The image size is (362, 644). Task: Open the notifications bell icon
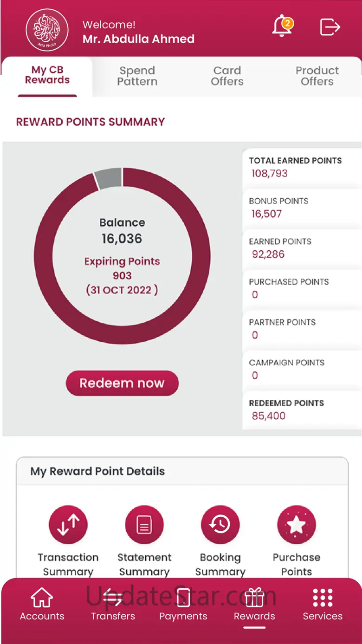(282, 27)
